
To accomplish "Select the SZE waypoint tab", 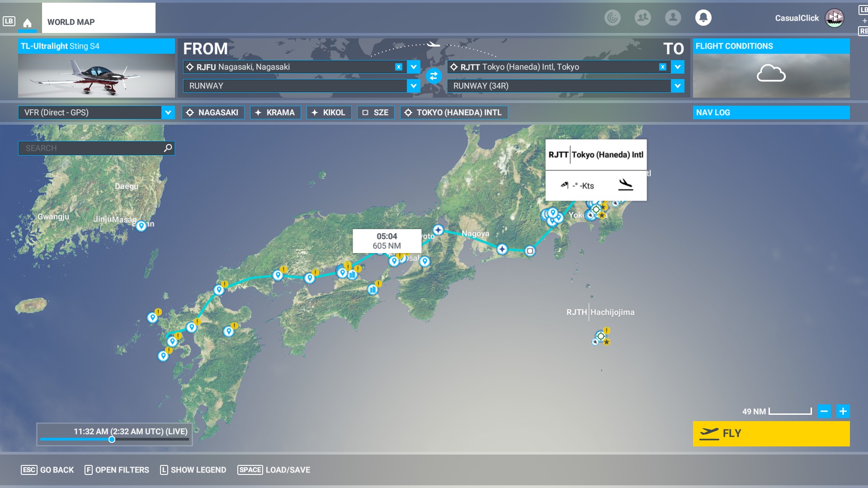I will (x=375, y=113).
